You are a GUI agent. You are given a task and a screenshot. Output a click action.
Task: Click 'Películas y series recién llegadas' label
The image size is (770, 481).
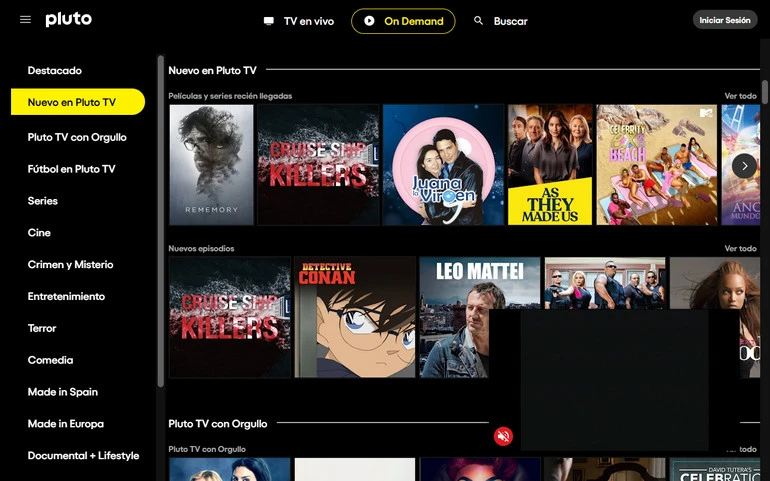pyautogui.click(x=230, y=96)
